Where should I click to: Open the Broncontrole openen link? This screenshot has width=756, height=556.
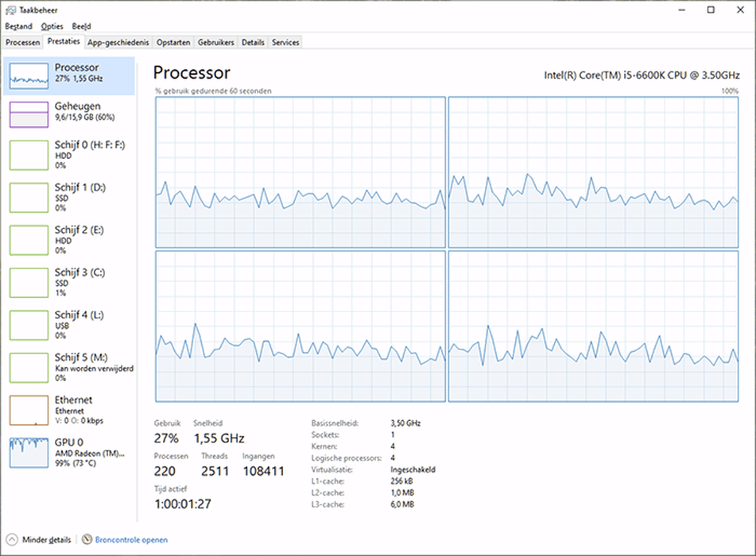pos(131,539)
